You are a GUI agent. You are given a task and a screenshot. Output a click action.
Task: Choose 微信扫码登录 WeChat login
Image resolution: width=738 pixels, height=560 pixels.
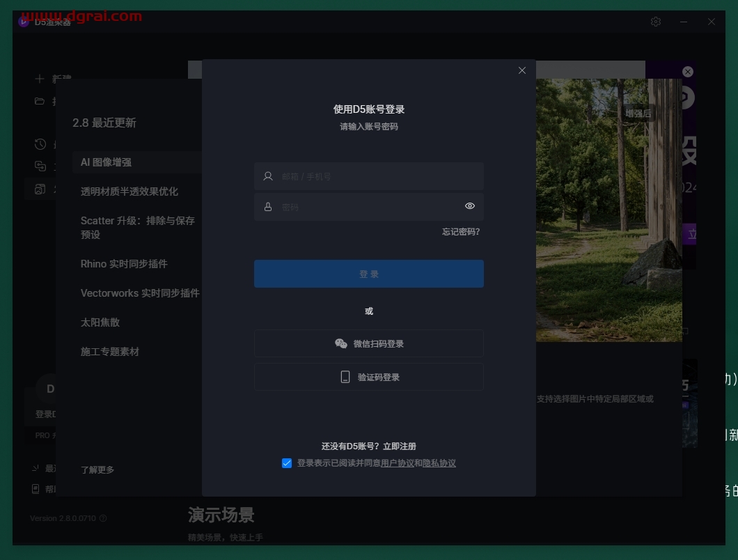pos(368,343)
